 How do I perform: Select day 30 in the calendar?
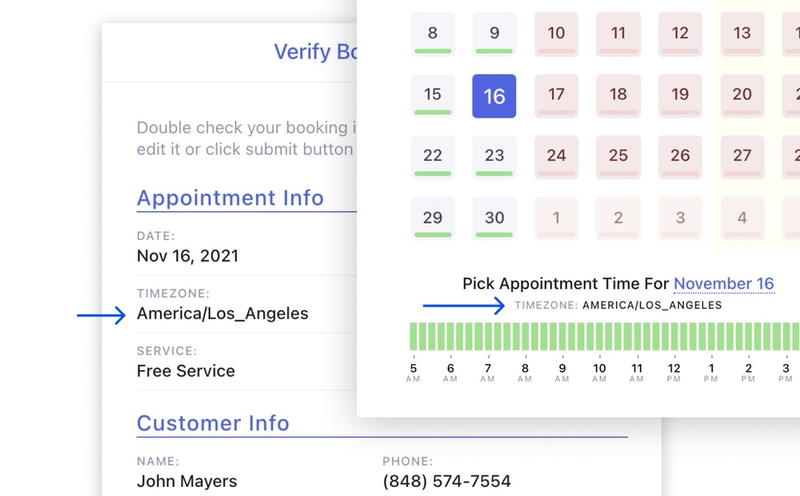494,218
